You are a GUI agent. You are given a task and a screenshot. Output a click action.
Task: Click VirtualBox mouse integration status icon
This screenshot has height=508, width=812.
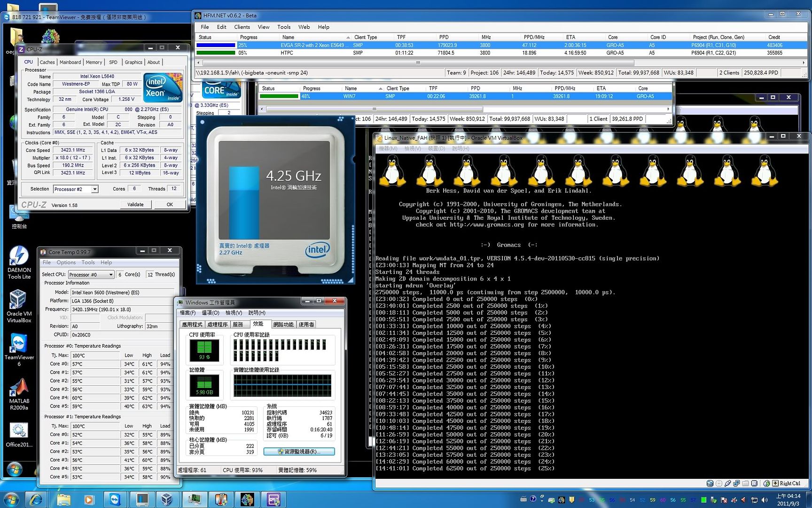767,483
